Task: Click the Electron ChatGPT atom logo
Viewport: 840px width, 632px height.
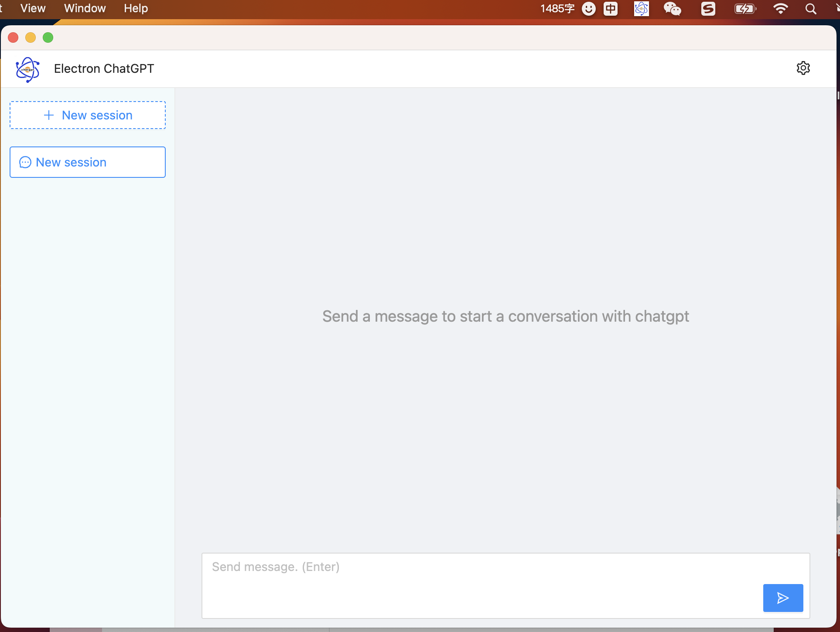Action: [27, 69]
